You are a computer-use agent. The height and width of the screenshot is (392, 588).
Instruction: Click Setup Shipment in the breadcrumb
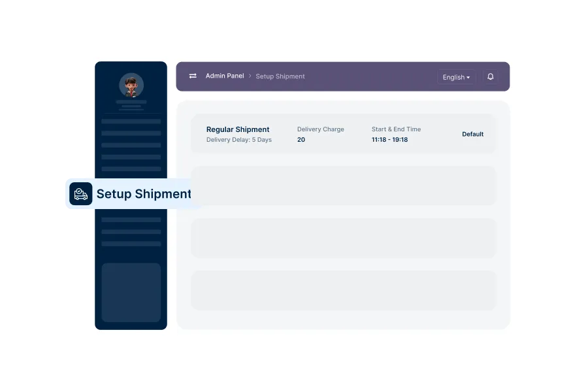click(x=280, y=76)
